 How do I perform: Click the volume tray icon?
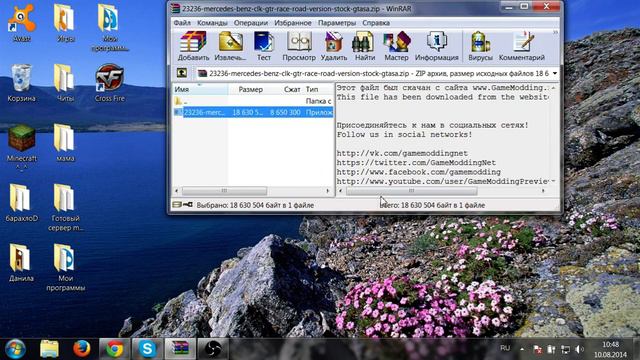(579, 349)
